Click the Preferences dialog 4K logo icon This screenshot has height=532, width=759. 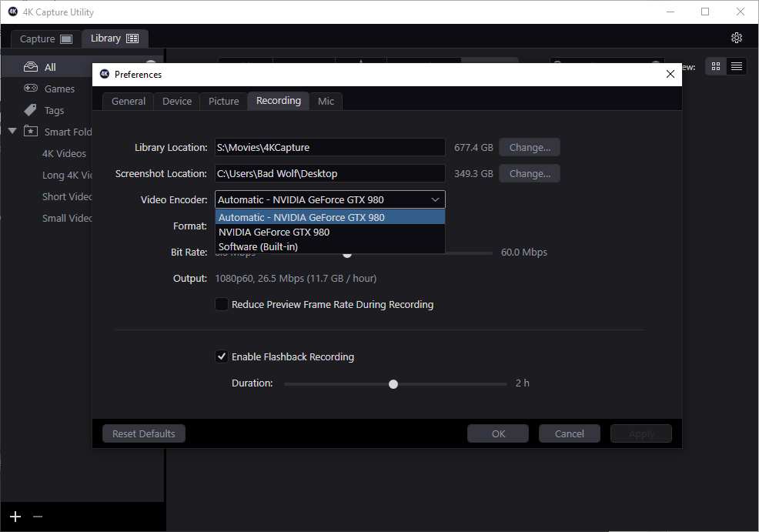pyautogui.click(x=105, y=74)
